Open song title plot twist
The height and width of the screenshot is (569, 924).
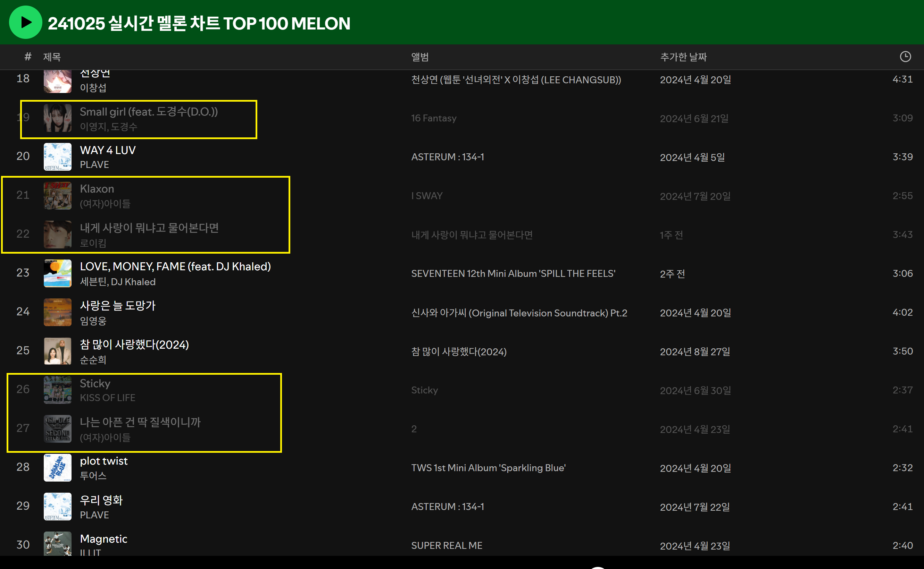coord(103,461)
